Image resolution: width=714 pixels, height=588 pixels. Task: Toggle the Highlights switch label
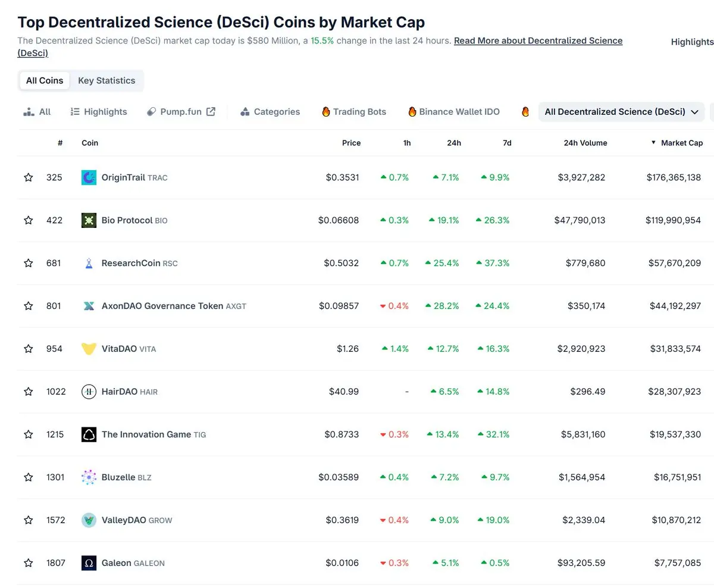click(x=692, y=42)
